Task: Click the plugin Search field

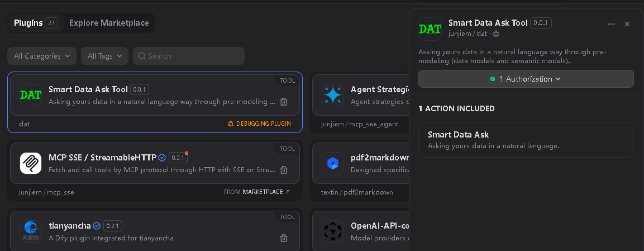Action: point(189,56)
